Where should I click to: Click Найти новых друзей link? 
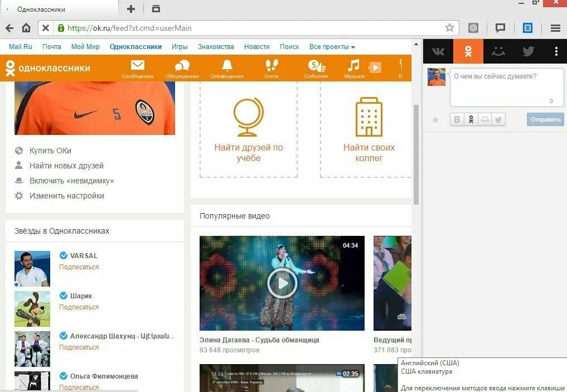click(x=66, y=166)
